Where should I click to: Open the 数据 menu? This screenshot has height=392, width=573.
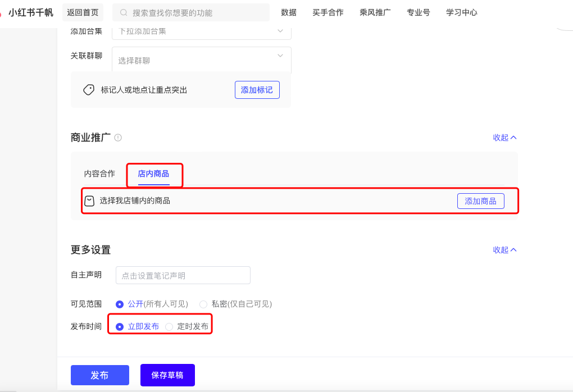point(289,12)
